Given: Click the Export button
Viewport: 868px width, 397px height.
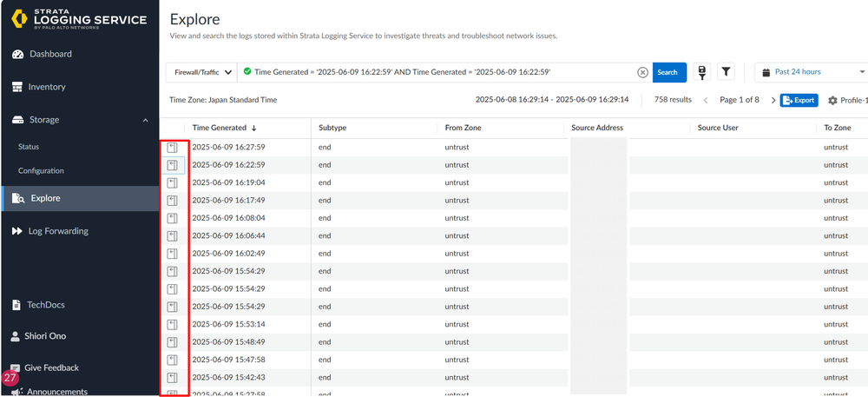Looking at the screenshot, I should click(x=799, y=100).
